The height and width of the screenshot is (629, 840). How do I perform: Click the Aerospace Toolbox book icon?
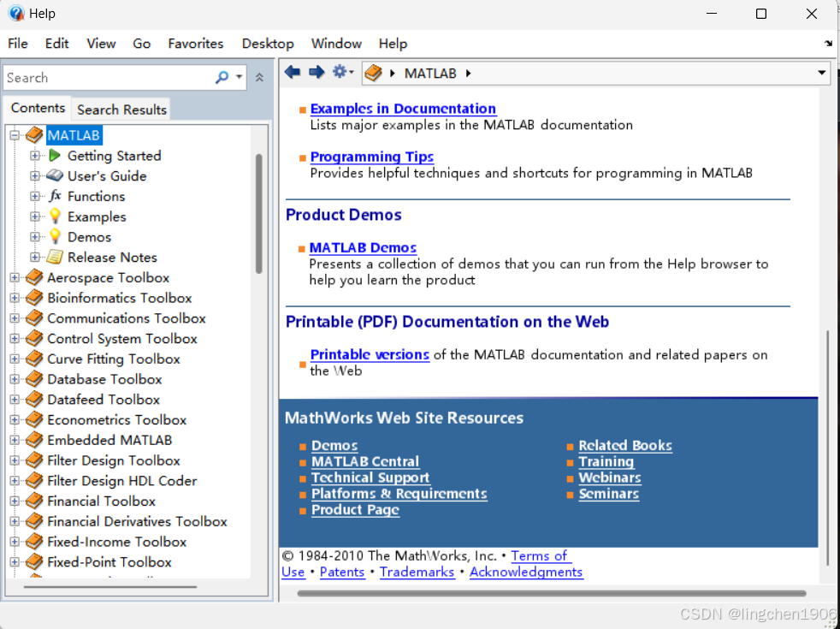point(34,277)
